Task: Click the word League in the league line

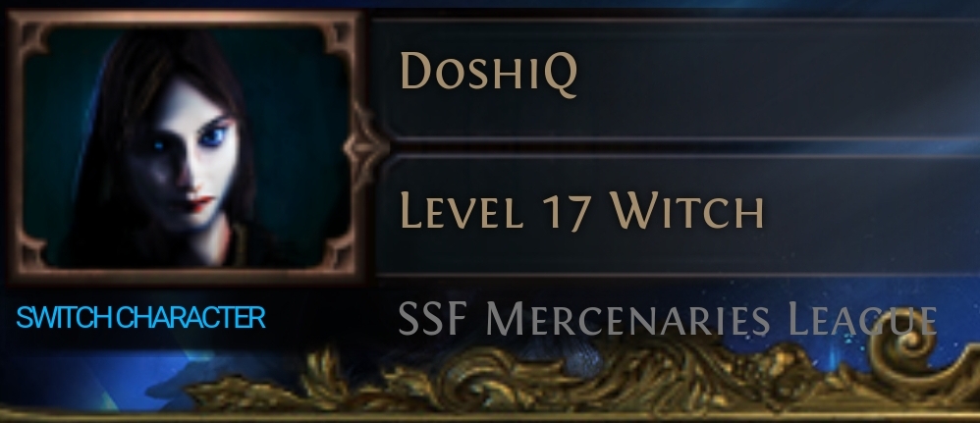Action: 863,319
